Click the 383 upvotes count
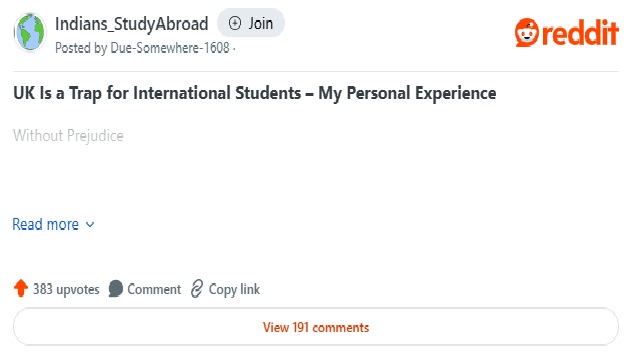631x361 pixels. [x=66, y=289]
